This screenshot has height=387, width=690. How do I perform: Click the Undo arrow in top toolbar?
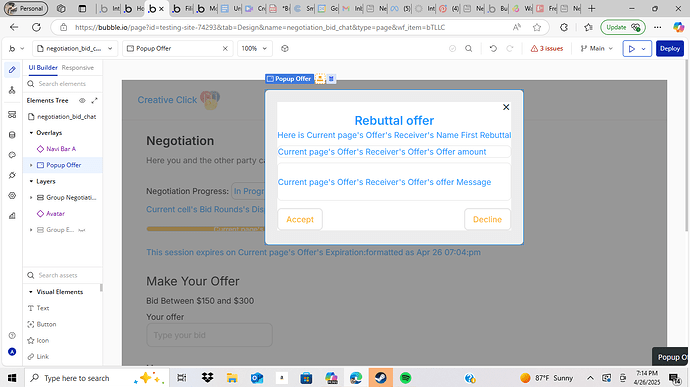tap(493, 48)
